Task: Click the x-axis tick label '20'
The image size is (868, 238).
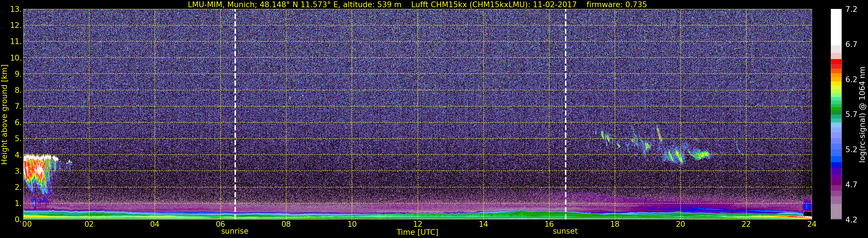Action: [x=680, y=224]
